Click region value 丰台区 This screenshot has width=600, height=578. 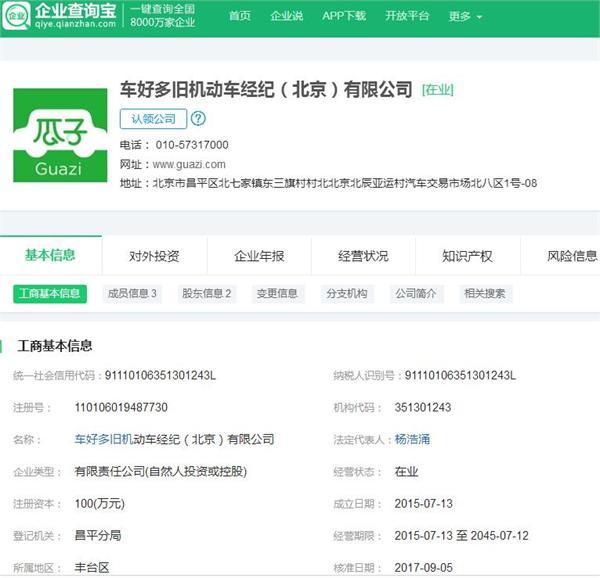pyautogui.click(x=92, y=568)
